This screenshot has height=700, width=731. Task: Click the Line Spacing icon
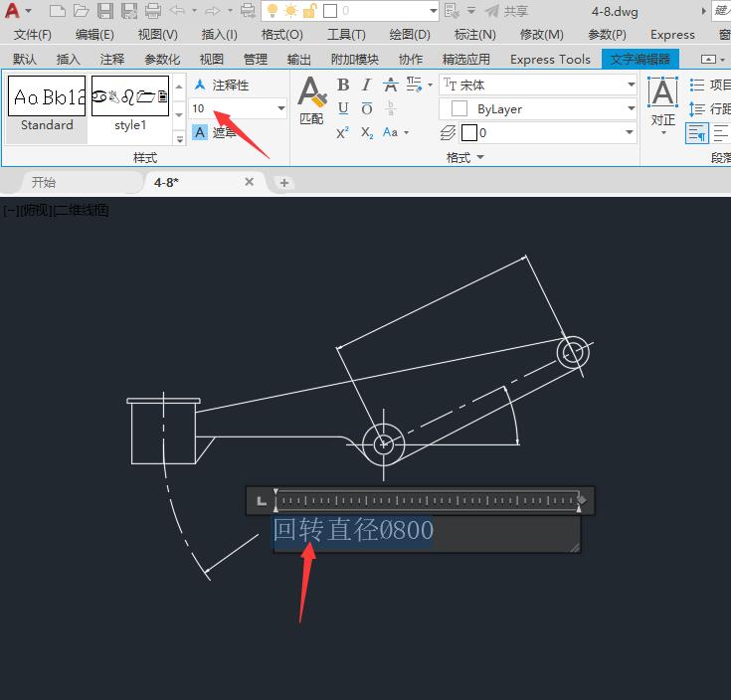point(697,109)
